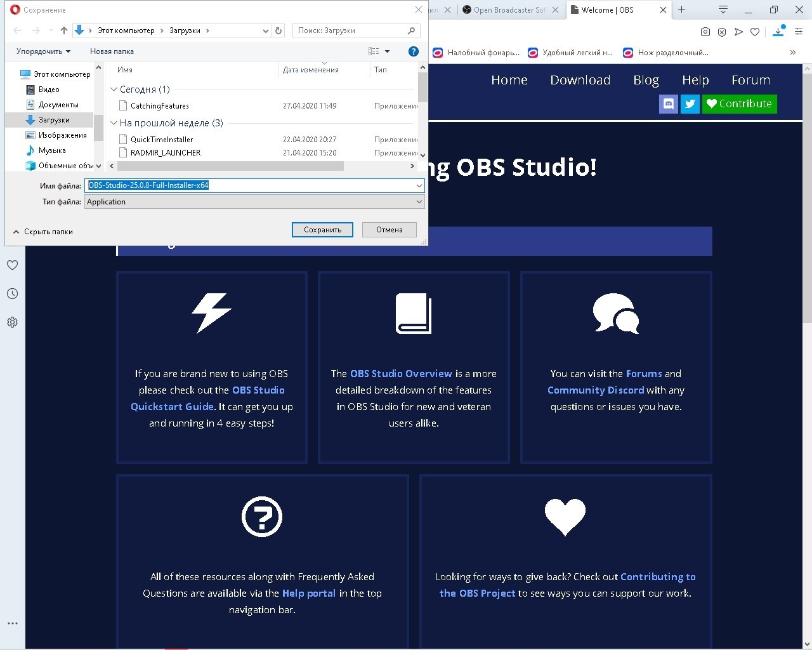Select the RADMIR_LAUNCHER file

[x=166, y=153]
